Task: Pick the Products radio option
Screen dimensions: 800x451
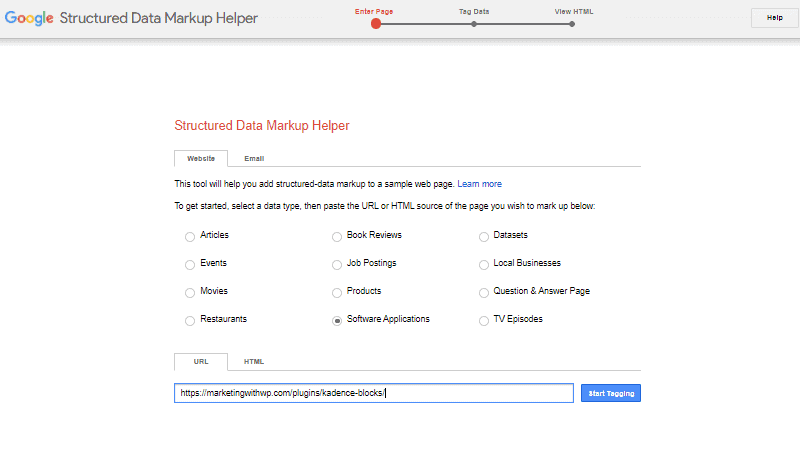Action: [337, 293]
